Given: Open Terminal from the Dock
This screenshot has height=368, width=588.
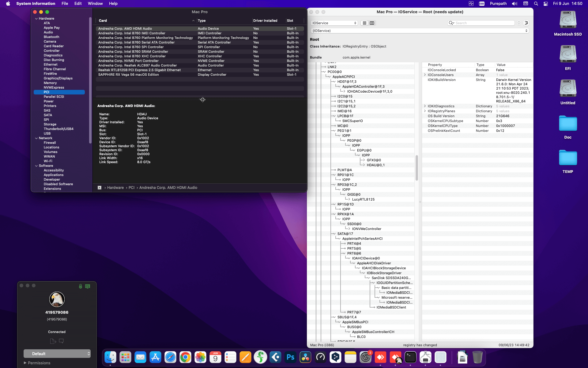Looking at the screenshot, I should click(x=410, y=357).
